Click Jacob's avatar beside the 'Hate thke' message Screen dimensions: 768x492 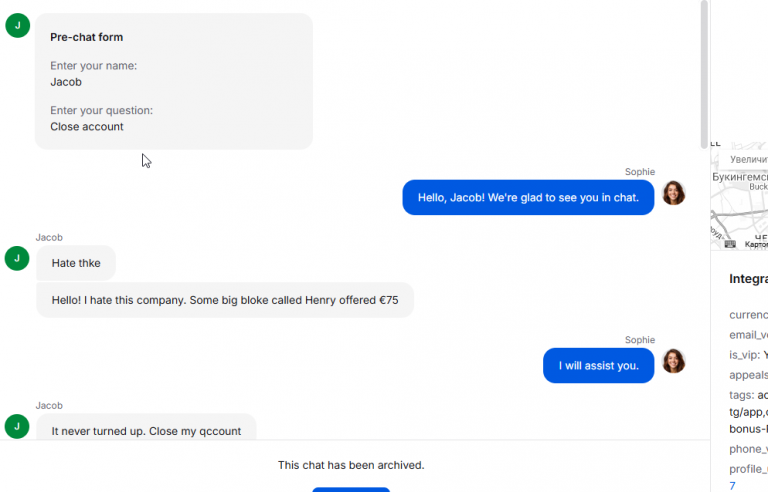point(17,259)
